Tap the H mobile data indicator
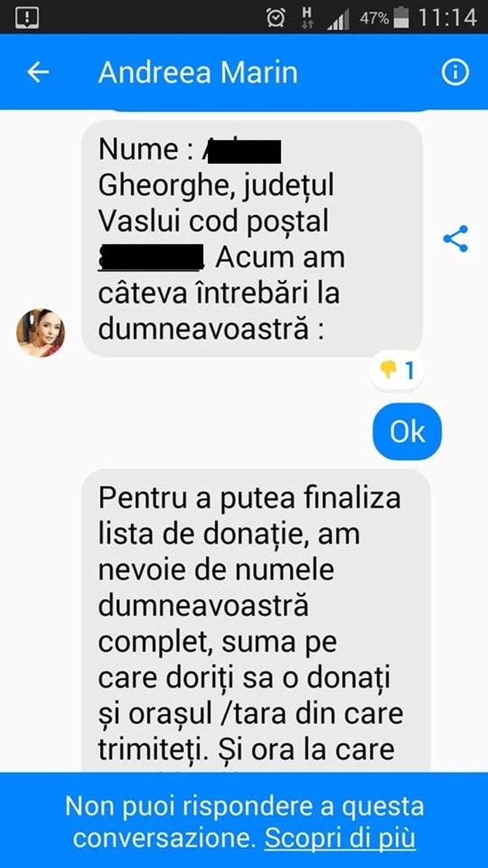 tap(307, 17)
